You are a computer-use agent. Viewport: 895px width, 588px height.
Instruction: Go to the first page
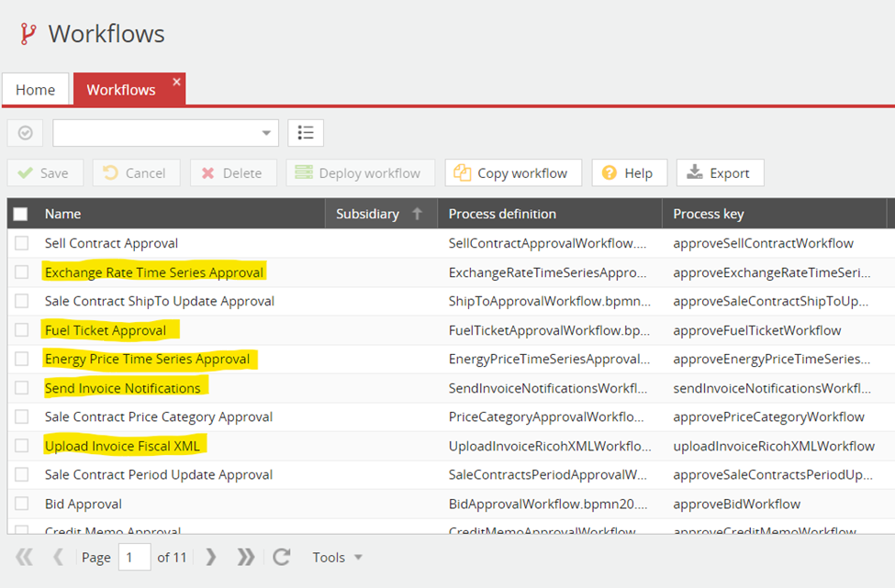(25, 557)
